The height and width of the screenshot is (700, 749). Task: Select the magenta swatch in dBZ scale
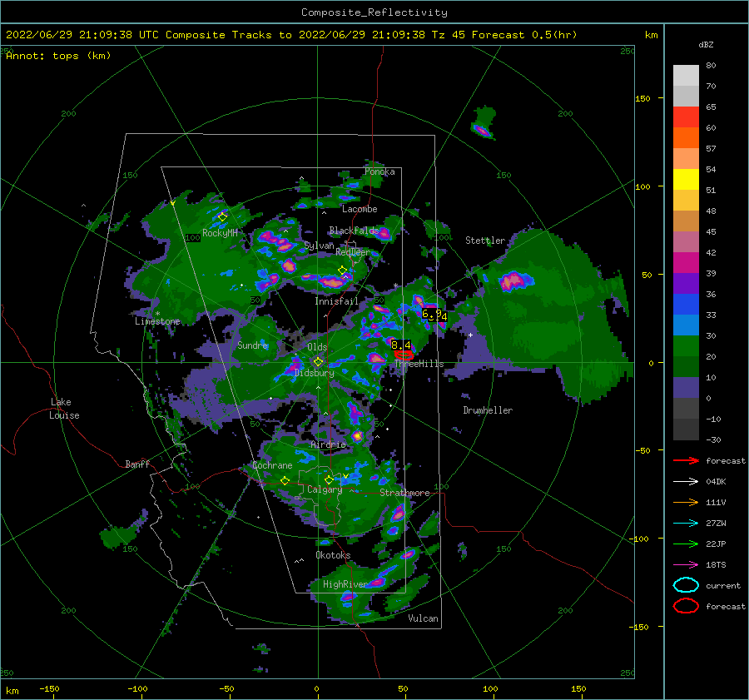(686, 263)
